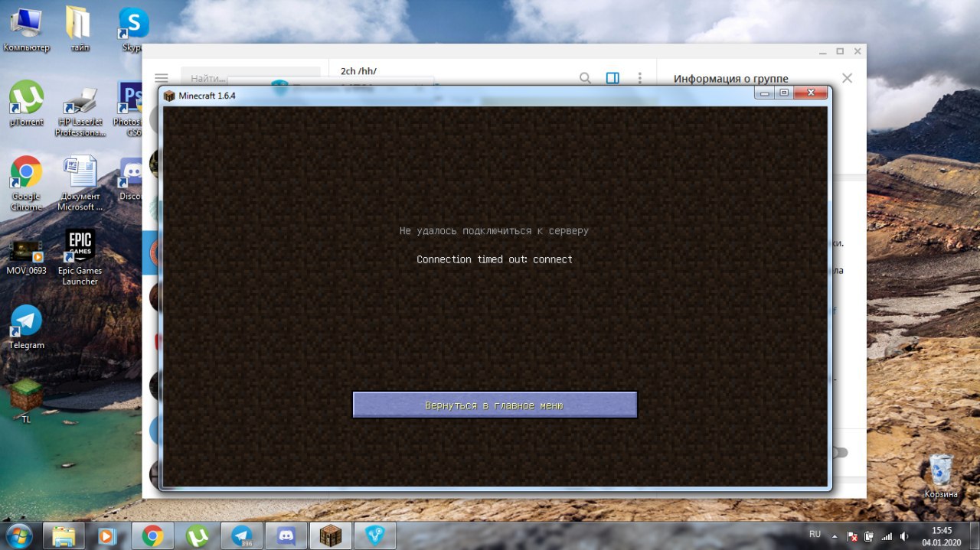This screenshot has width=980, height=550.
Task: Select the µTorrent desktop shortcut
Action: [x=26, y=103]
